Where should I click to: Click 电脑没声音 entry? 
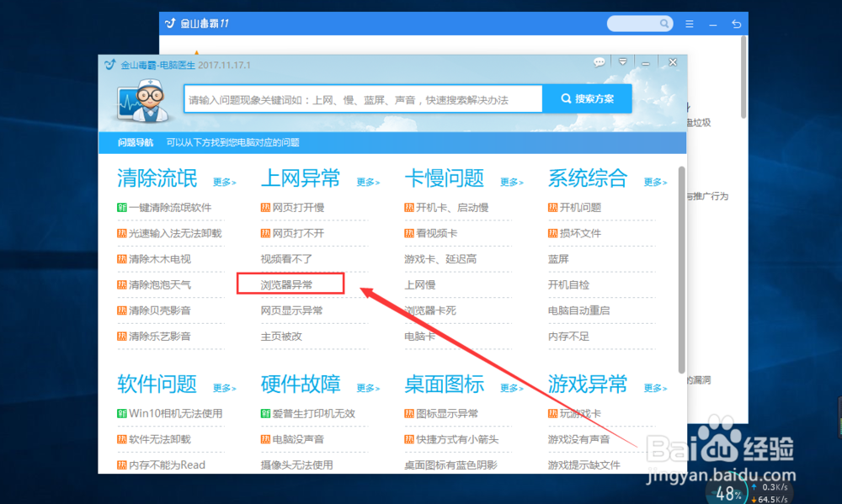[x=293, y=439]
